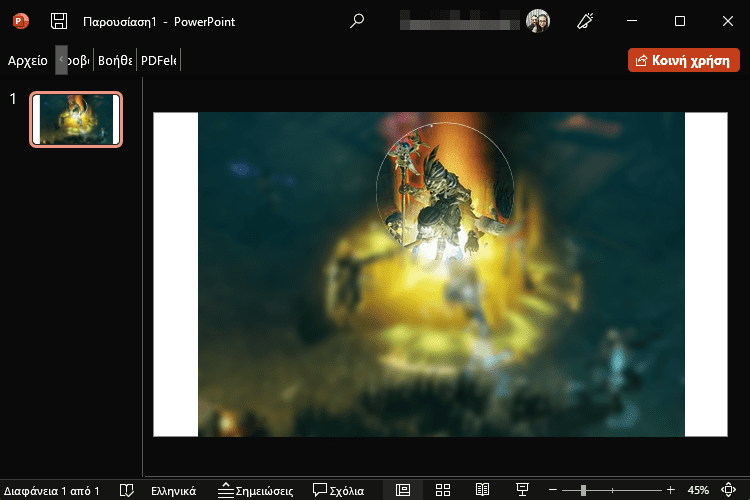The width and height of the screenshot is (750, 500).
Task: Open the accessibility checker book icon
Action: [127, 490]
